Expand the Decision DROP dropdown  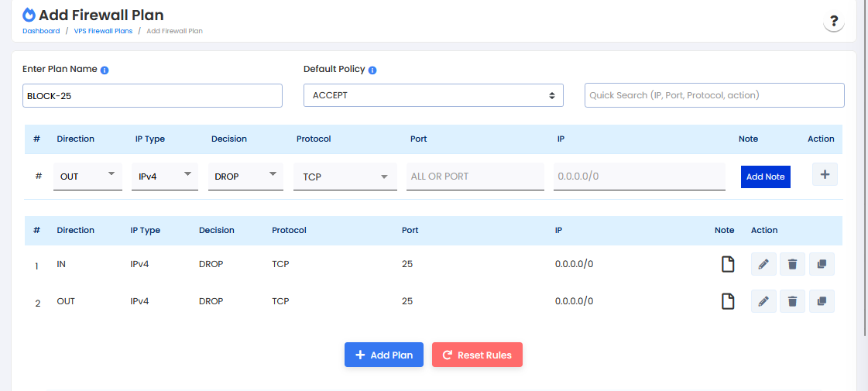coord(245,176)
